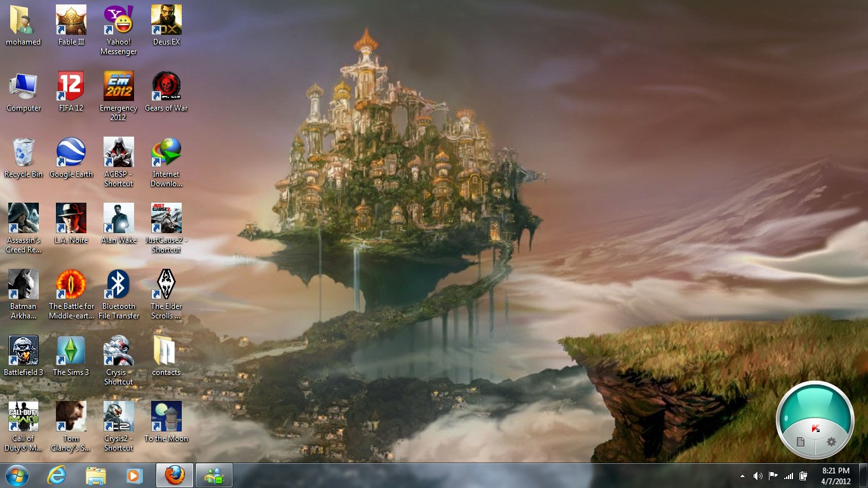Select the Gears of War shortcut

tap(166, 91)
